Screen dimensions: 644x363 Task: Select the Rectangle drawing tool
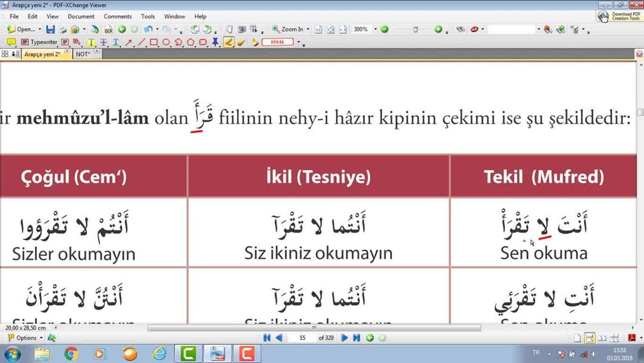pos(154,42)
